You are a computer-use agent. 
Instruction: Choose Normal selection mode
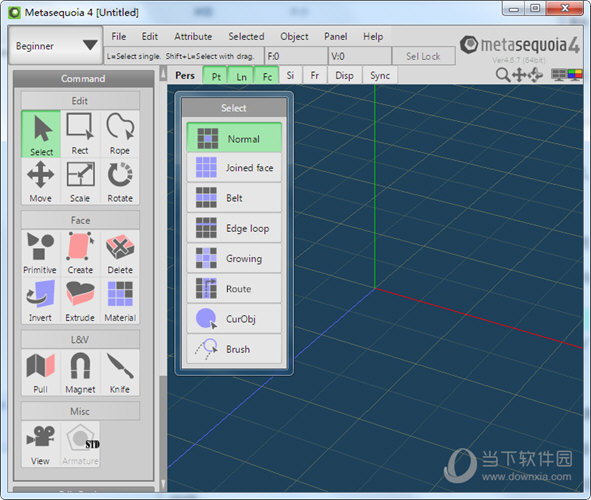point(234,138)
